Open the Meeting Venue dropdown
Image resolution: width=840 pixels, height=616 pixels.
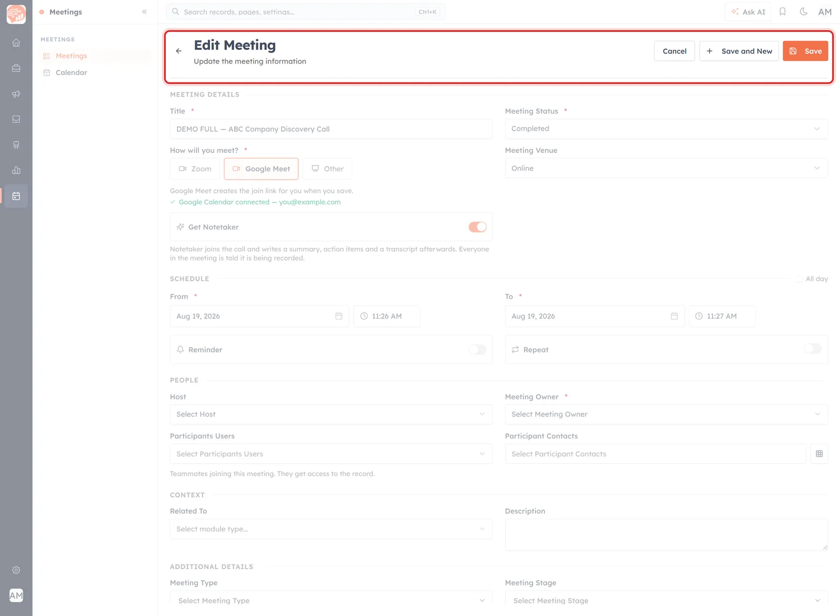(666, 168)
